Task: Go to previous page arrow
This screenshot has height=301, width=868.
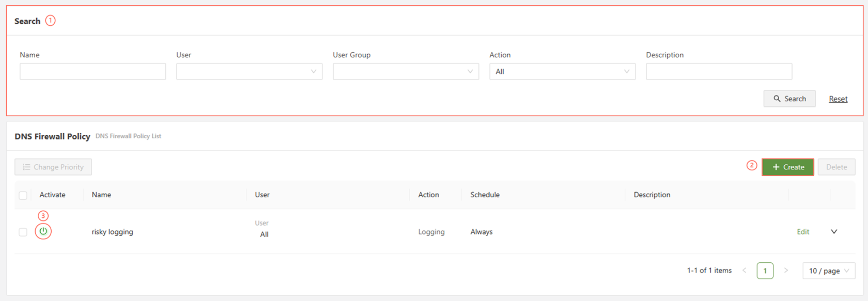Action: pyautogui.click(x=744, y=271)
